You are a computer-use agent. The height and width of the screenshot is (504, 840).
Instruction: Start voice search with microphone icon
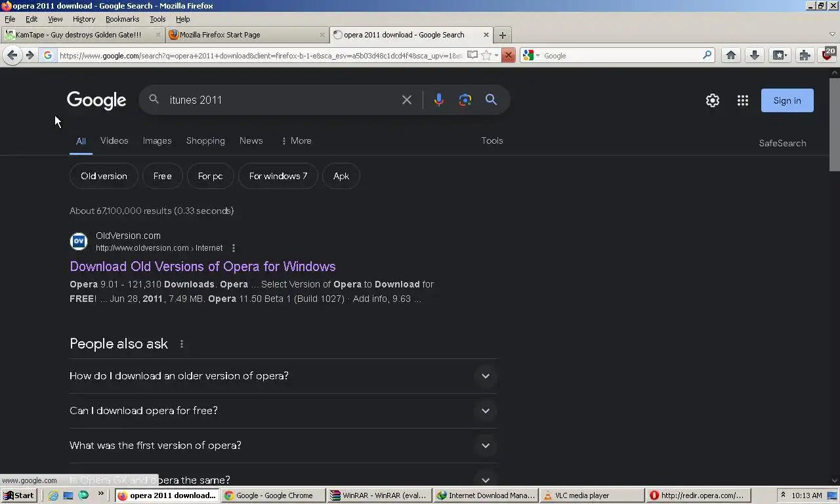(438, 100)
